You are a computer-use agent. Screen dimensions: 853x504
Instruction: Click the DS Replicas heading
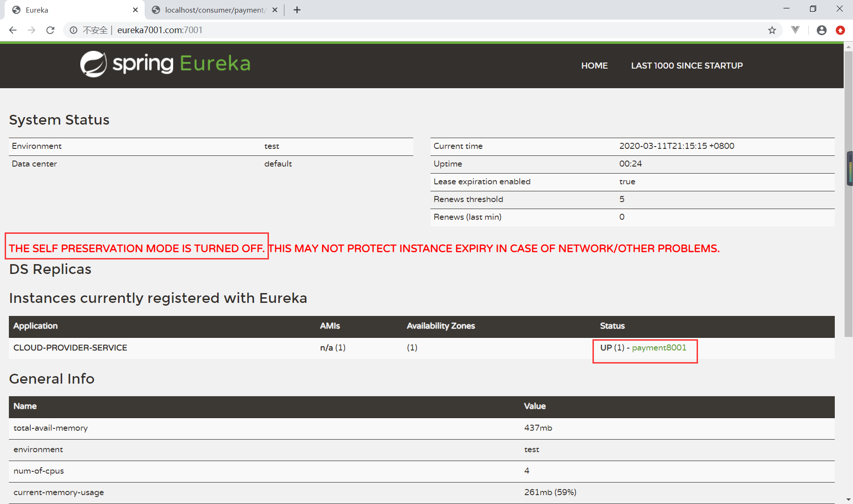[50, 269]
